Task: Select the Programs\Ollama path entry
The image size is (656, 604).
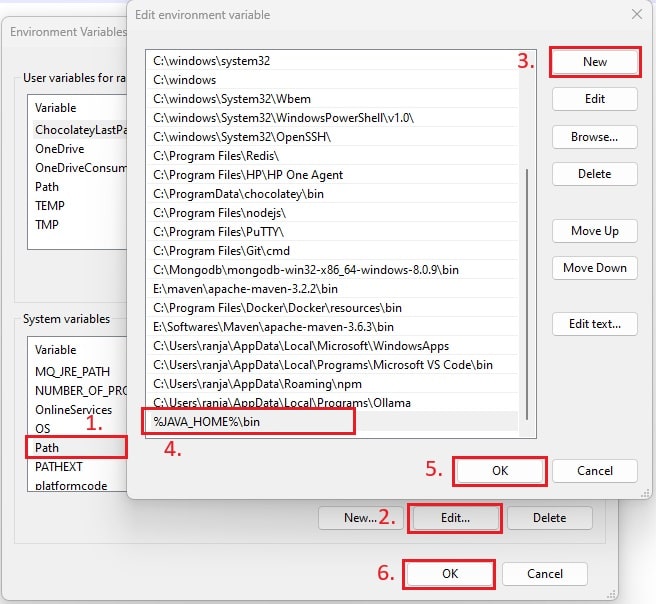Action: (x=332, y=403)
